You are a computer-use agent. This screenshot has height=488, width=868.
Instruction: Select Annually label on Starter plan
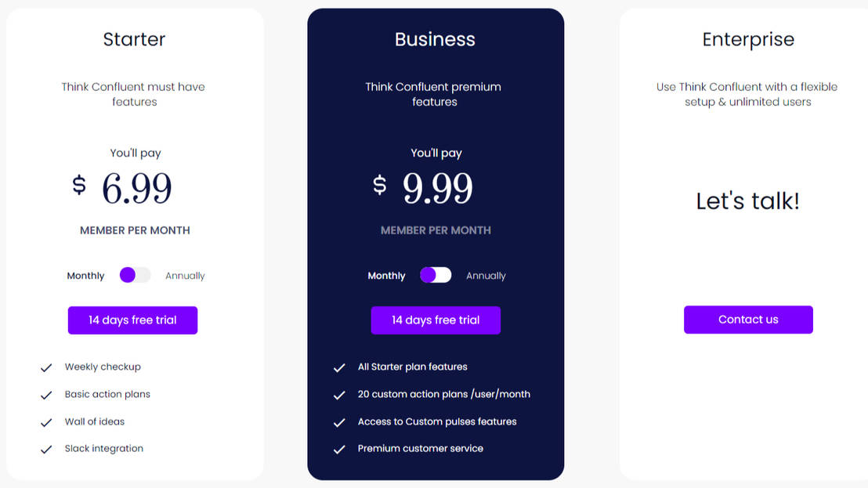(x=185, y=276)
